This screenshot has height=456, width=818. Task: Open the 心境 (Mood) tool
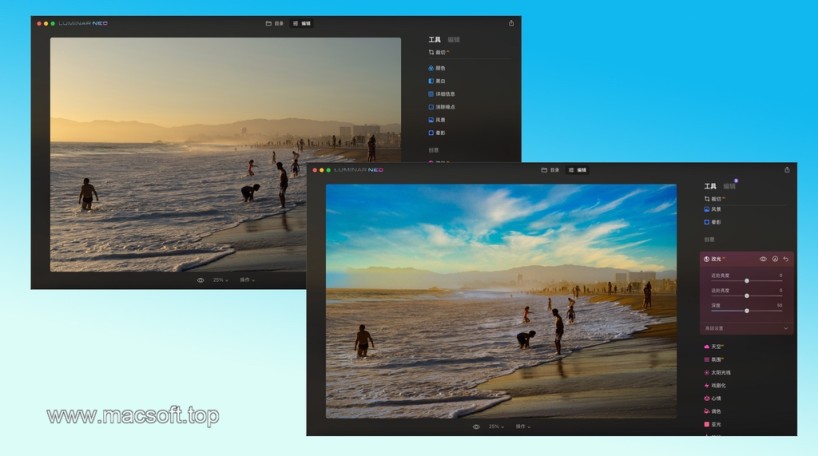(x=715, y=398)
